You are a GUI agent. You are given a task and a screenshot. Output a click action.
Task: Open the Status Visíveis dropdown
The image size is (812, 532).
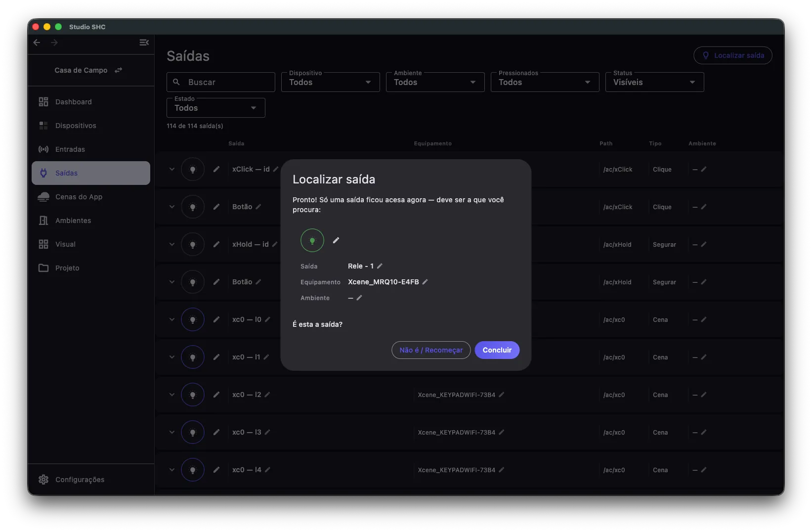pos(655,82)
